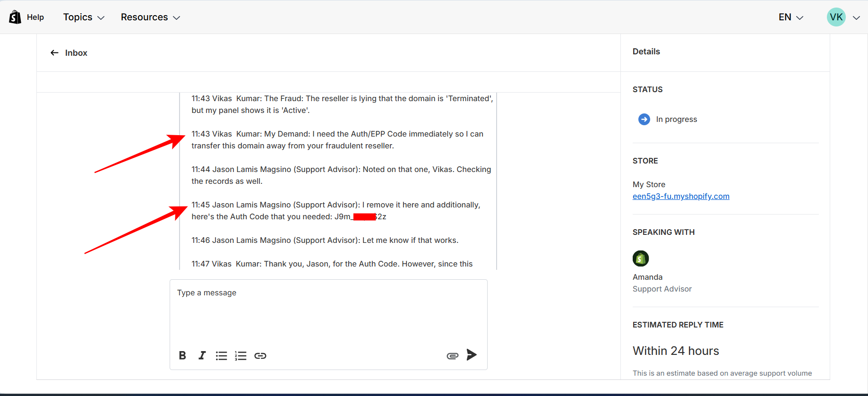
Task: Expand the Resources menu
Action: (150, 17)
